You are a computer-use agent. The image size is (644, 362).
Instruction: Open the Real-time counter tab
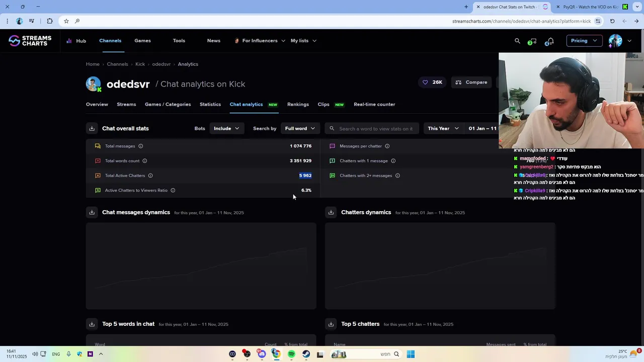click(x=374, y=105)
